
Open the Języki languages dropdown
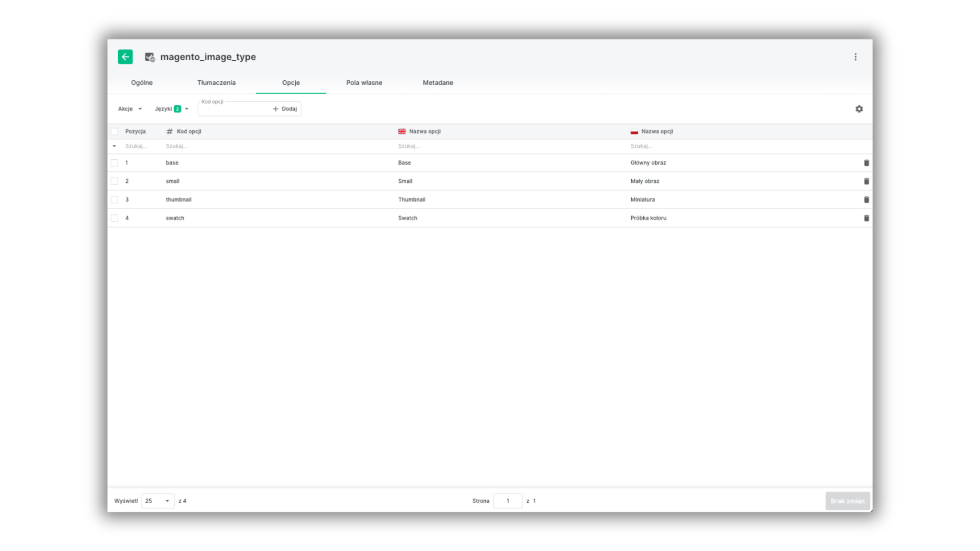(x=171, y=109)
